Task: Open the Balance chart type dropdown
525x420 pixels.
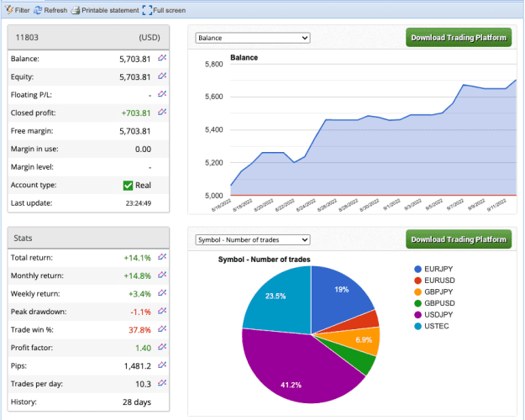Action: click(253, 38)
